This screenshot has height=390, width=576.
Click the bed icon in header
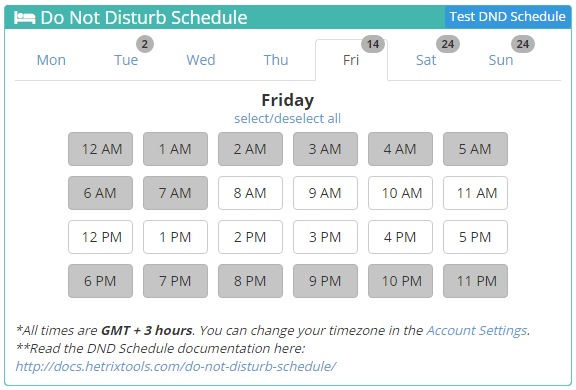click(25, 17)
